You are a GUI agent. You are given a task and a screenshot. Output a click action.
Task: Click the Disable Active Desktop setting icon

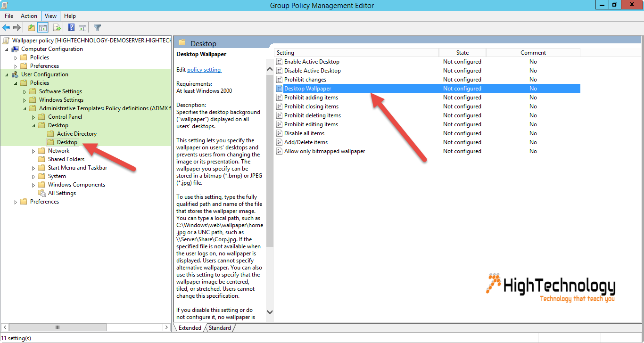[x=280, y=71]
